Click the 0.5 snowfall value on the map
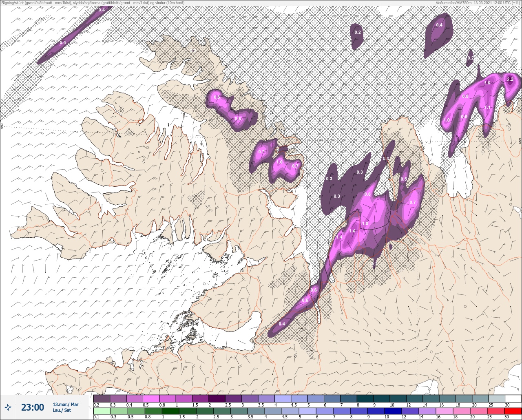Viewport: 522px width, 420px height. pyautogui.click(x=404, y=179)
